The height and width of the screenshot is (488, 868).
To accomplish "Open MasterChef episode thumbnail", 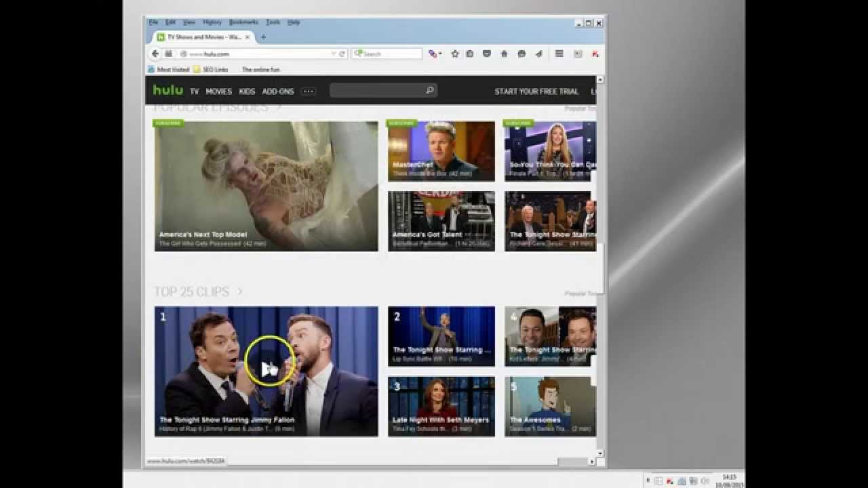I will coord(441,151).
